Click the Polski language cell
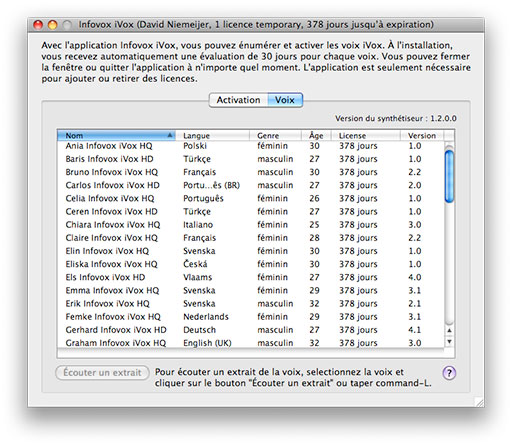 click(195, 146)
